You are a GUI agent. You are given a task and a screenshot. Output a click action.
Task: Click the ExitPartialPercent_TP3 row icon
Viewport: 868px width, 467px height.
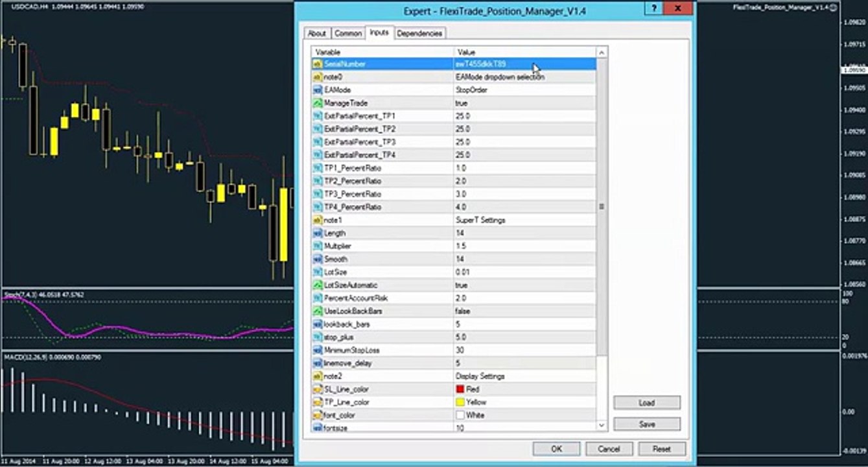318,142
